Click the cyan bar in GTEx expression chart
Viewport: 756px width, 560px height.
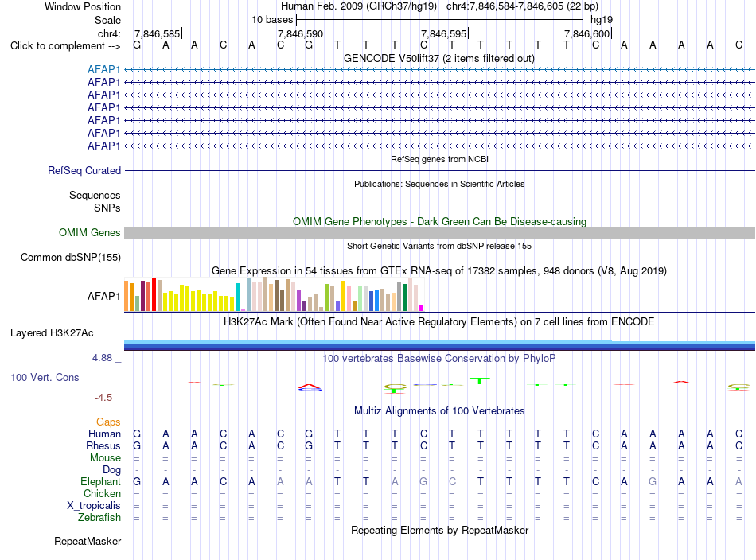237,297
